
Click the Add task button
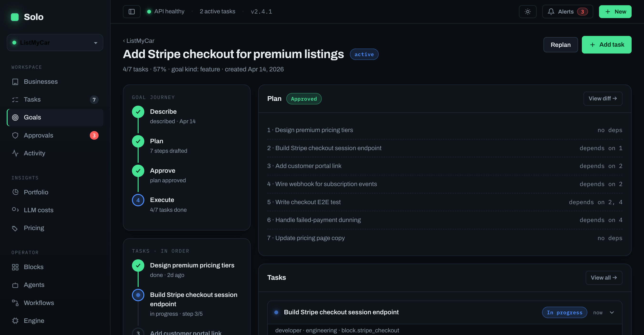click(x=607, y=45)
